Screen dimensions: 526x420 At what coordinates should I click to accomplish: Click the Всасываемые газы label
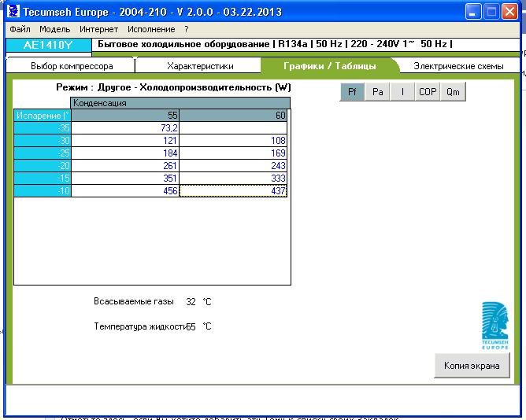134,301
